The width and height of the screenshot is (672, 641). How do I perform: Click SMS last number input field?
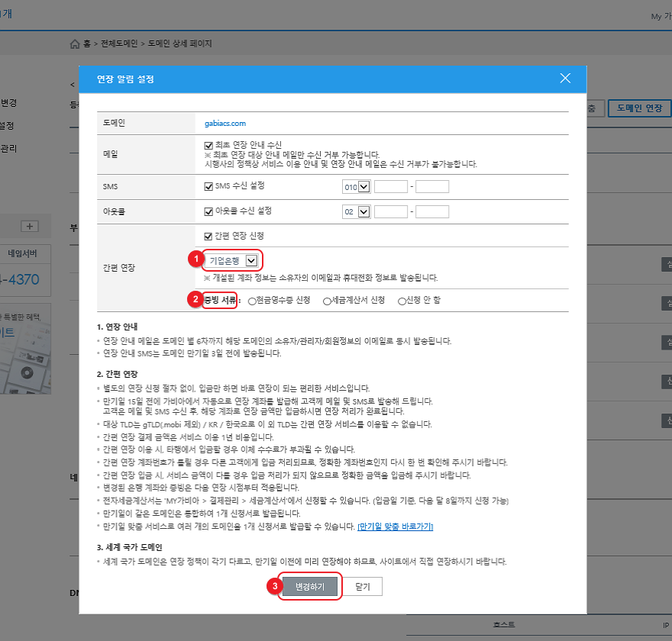tap(432, 187)
